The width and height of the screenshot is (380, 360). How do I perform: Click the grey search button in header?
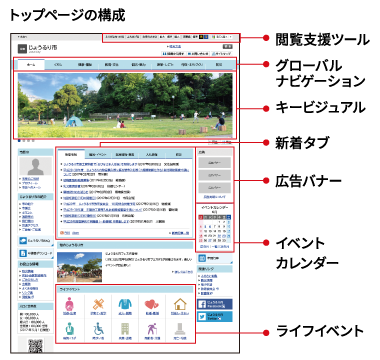[x=227, y=47]
